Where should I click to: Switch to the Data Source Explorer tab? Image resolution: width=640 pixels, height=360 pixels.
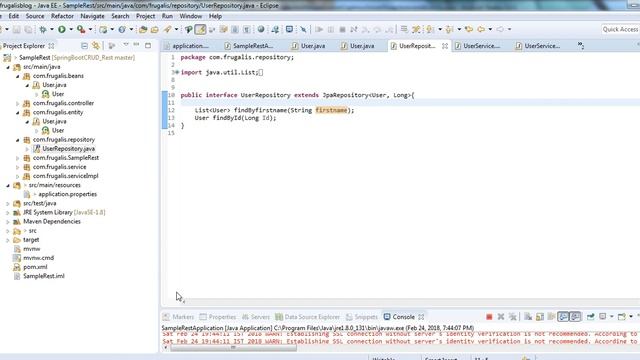307,317
